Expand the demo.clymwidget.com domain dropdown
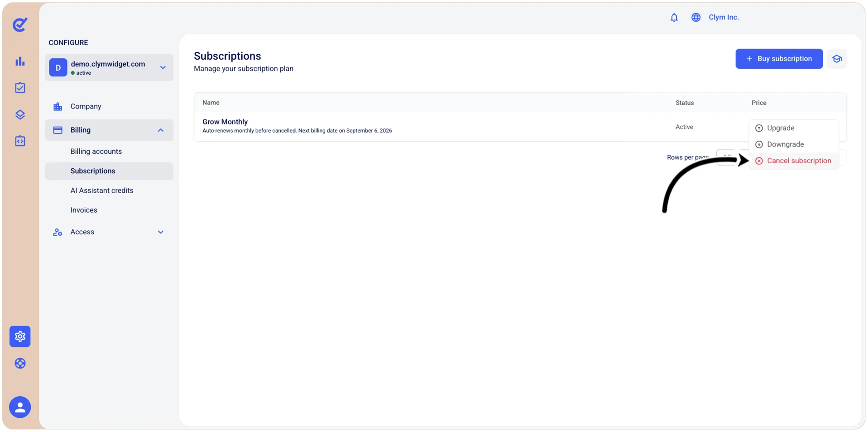The height and width of the screenshot is (432, 868). pyautogui.click(x=163, y=67)
